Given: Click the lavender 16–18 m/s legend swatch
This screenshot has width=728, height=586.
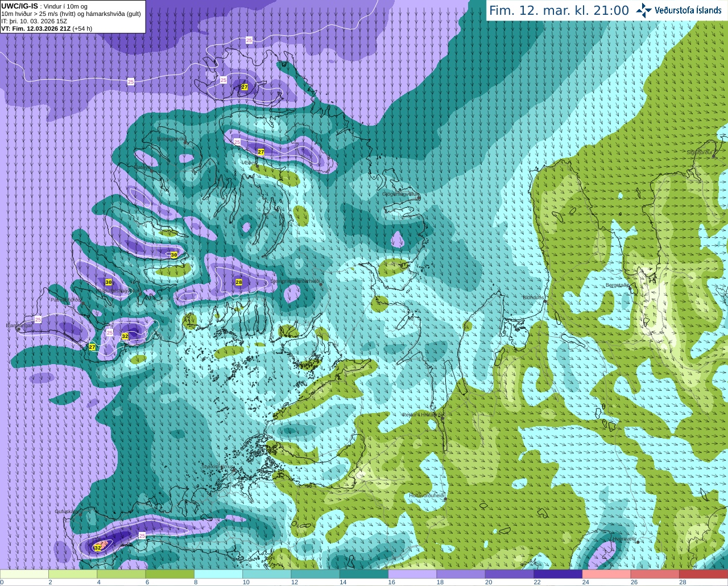Looking at the screenshot, I should click(x=412, y=574).
